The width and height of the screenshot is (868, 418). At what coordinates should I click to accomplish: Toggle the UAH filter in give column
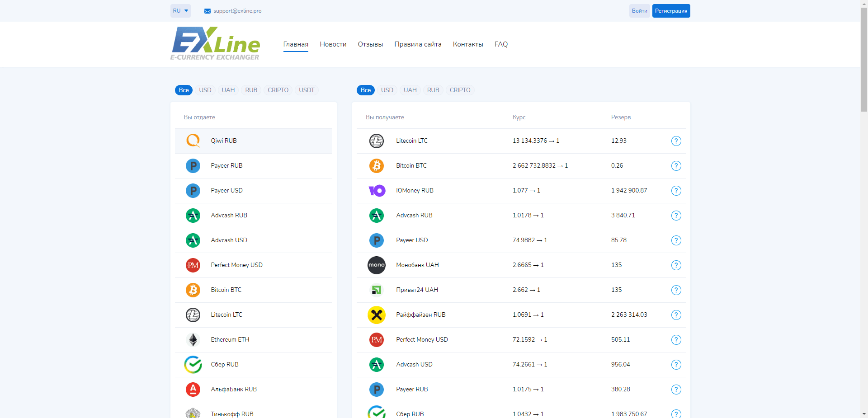tap(228, 90)
